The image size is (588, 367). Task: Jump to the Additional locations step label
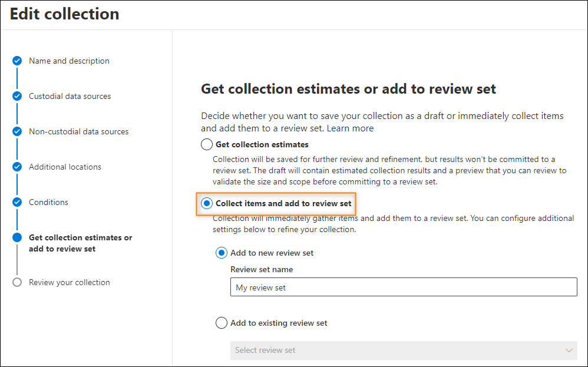click(x=65, y=167)
